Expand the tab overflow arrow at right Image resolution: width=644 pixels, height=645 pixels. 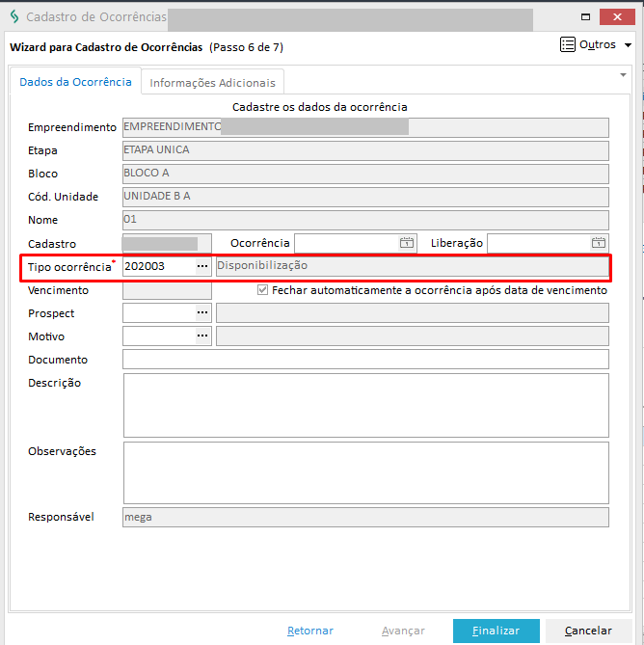point(623,74)
